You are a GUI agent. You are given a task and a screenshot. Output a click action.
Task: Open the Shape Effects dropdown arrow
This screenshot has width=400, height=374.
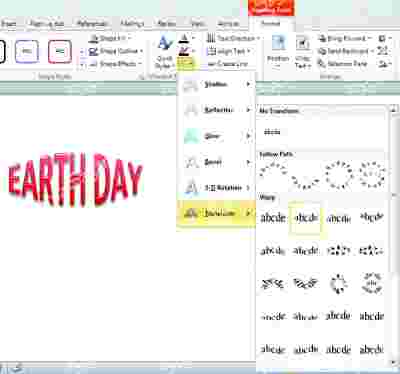tap(140, 64)
